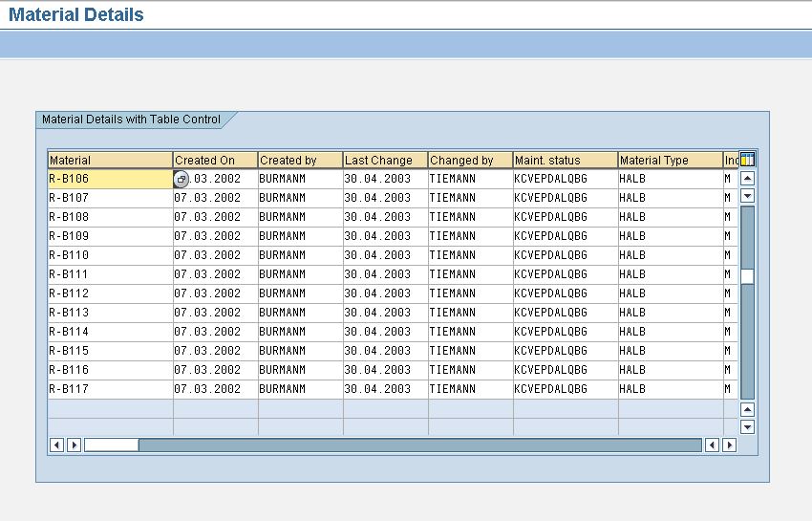This screenshot has width=812, height=521.
Task: Click Changed by TIEMANN in row R-B106
Action: (470, 179)
